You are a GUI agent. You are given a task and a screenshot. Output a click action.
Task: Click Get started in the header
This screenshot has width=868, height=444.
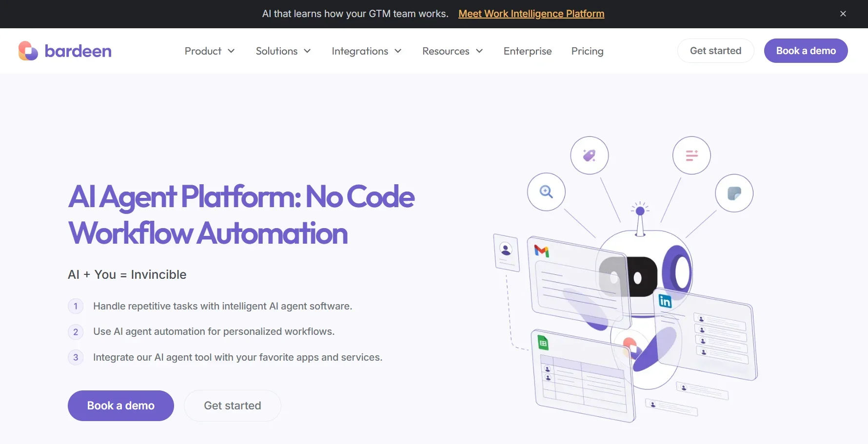point(715,51)
